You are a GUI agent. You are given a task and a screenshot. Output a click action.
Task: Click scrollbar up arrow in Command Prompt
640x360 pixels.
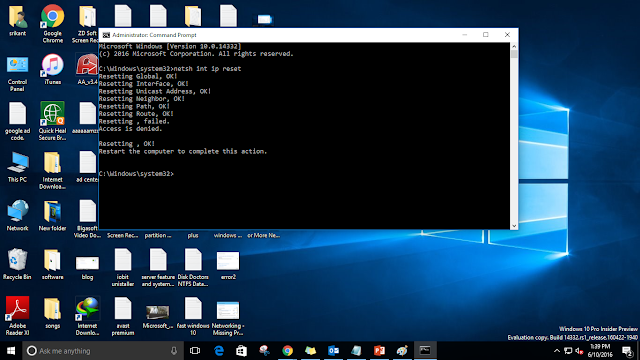(514, 47)
